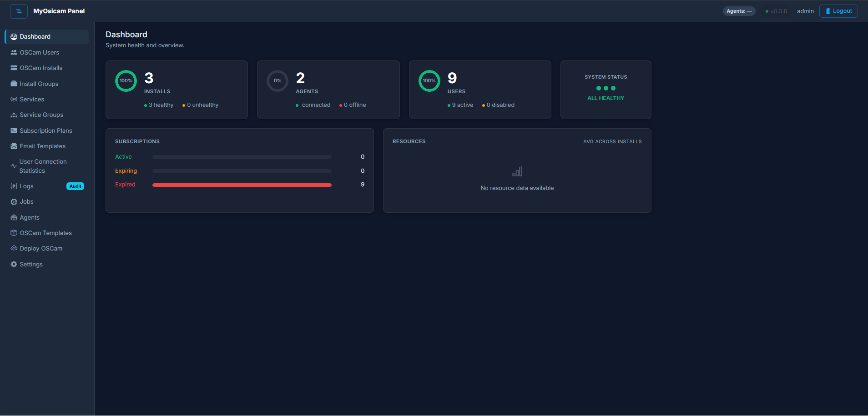The width and height of the screenshot is (868, 416).
Task: Click the bar chart icon in Resources
Action: 517,172
